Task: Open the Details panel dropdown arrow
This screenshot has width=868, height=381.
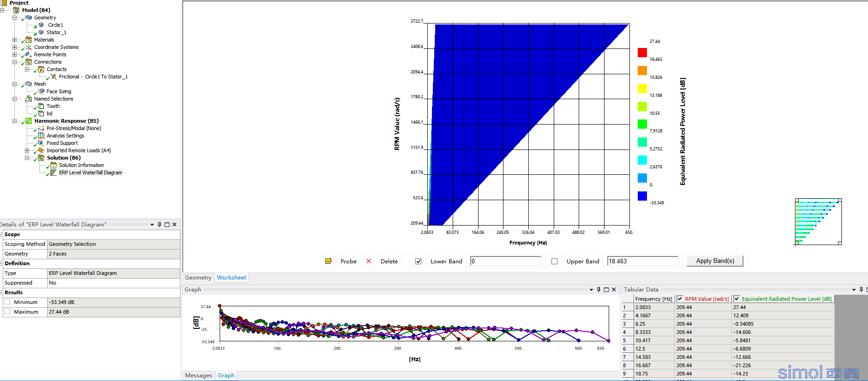Action: [152, 225]
